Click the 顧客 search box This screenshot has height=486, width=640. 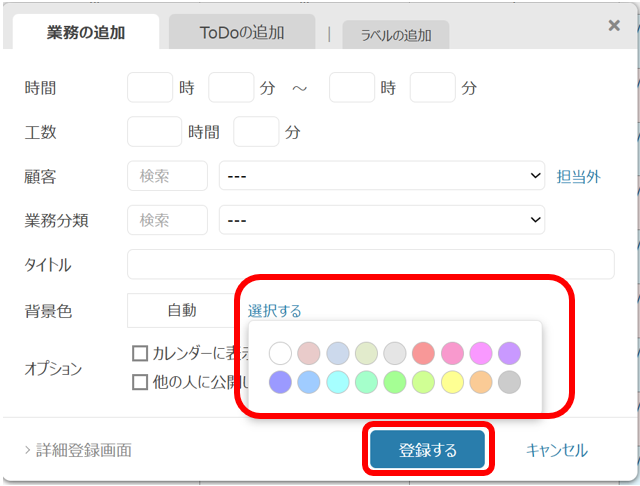(167, 176)
